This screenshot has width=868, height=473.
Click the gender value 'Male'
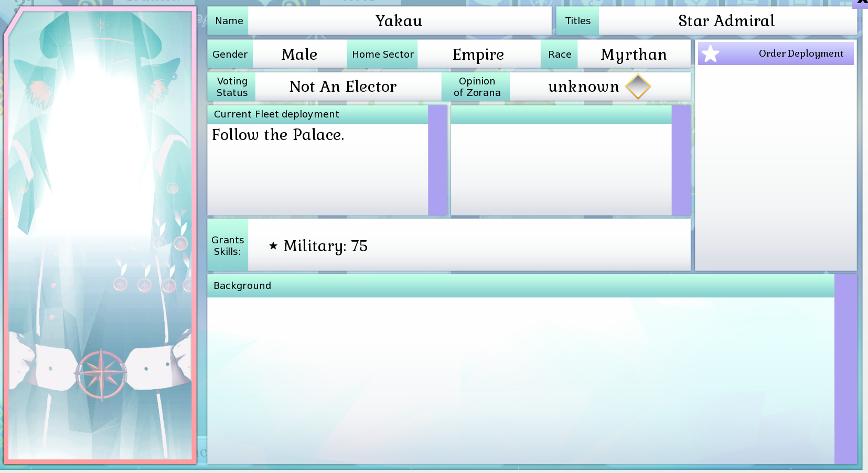pyautogui.click(x=299, y=55)
